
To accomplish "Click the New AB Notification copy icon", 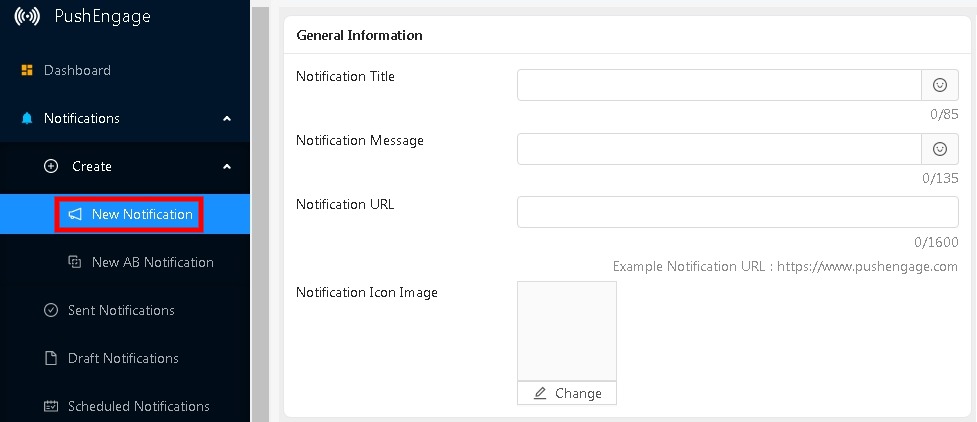I will tap(75, 262).
